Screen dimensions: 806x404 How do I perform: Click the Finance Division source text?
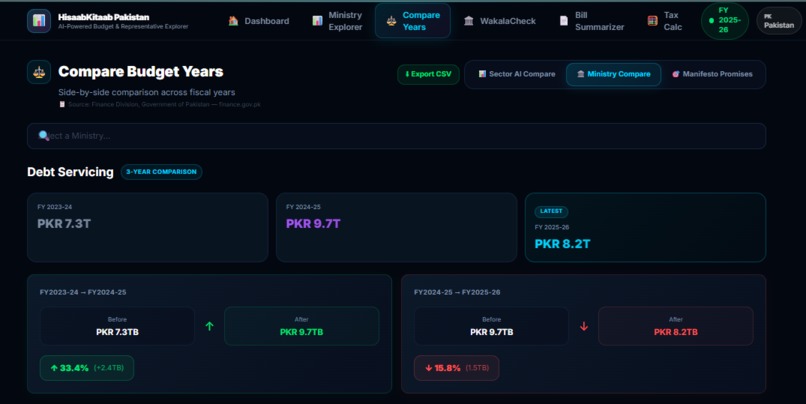click(164, 104)
